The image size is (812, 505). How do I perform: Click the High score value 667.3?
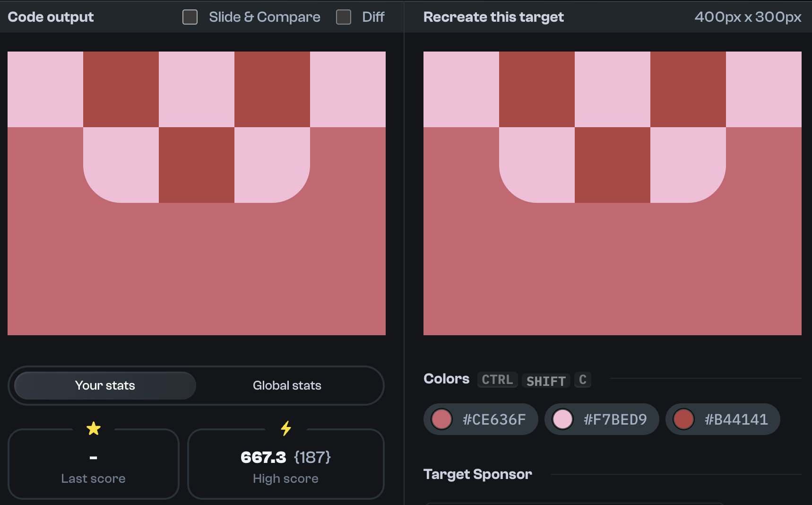click(x=263, y=457)
